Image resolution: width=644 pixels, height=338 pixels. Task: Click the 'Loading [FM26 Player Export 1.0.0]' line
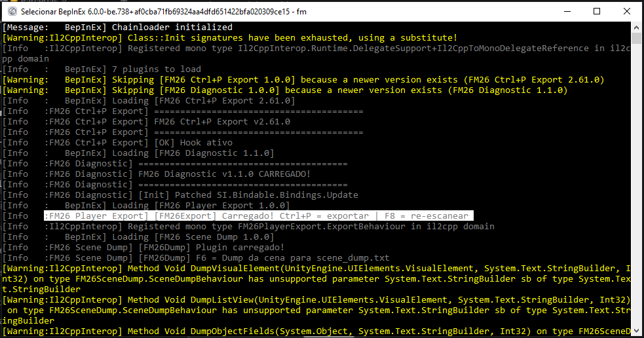point(146,205)
